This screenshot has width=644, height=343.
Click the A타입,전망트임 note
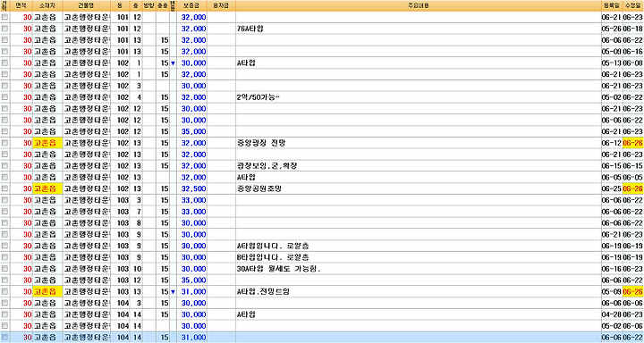pos(263,292)
